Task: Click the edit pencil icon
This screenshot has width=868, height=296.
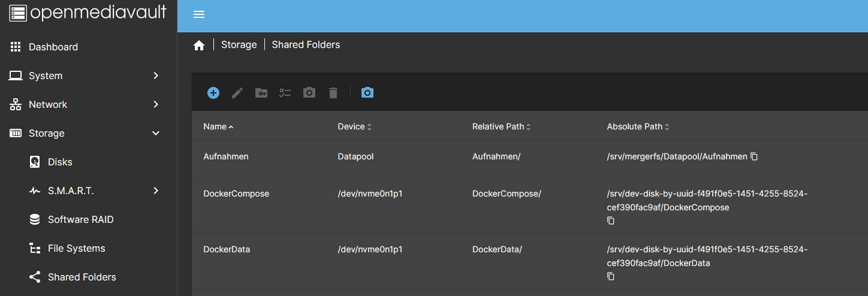Action: pos(237,93)
